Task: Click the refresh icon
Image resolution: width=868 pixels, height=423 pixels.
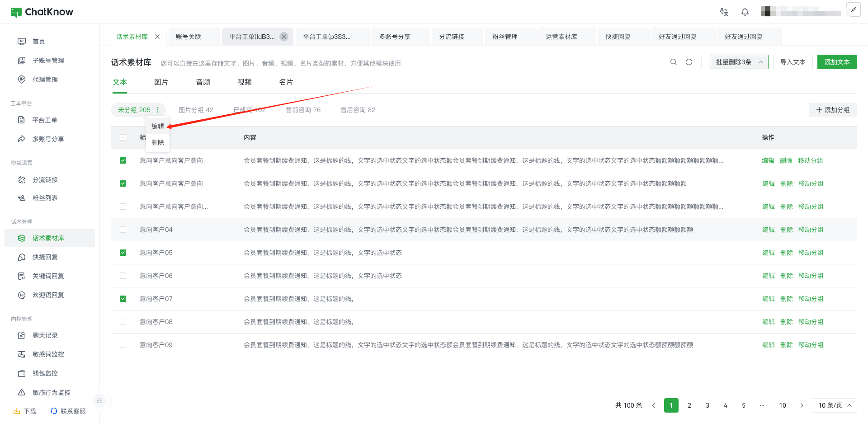Action: point(689,62)
